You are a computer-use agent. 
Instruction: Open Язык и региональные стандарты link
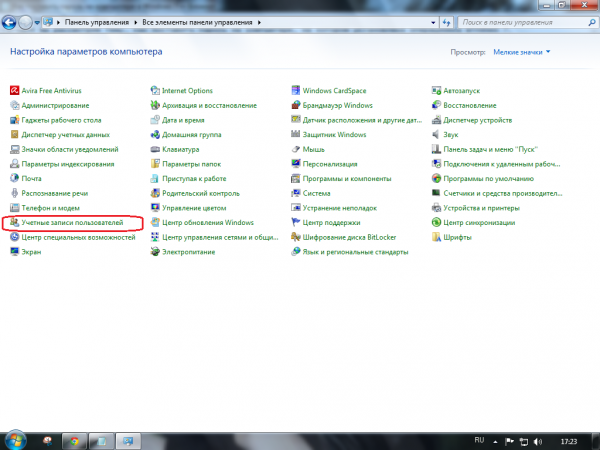point(355,252)
